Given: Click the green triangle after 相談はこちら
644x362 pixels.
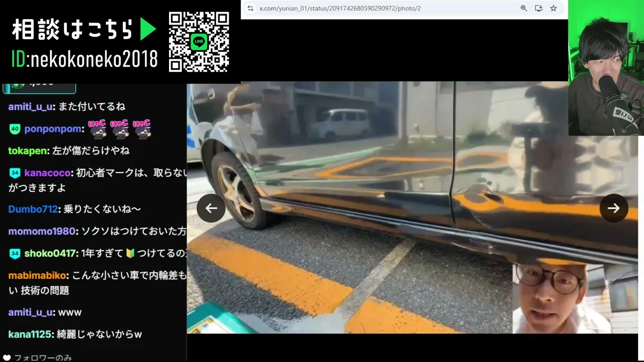Looking at the screenshot, I should [148, 30].
